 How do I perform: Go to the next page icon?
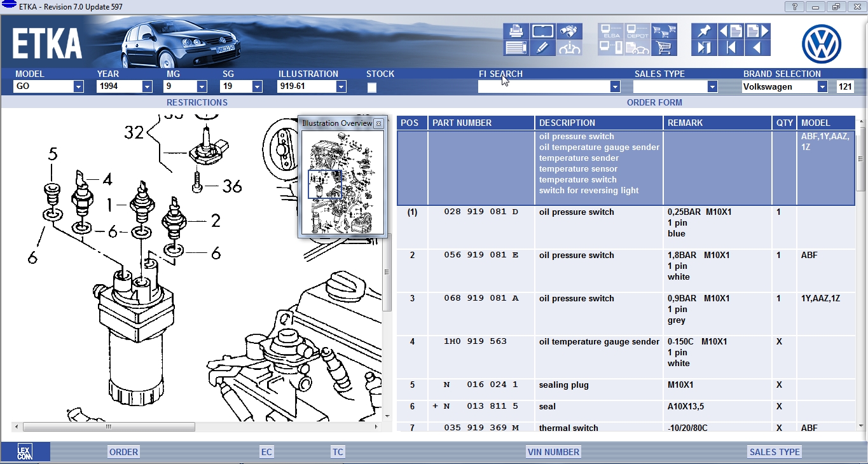point(757,31)
